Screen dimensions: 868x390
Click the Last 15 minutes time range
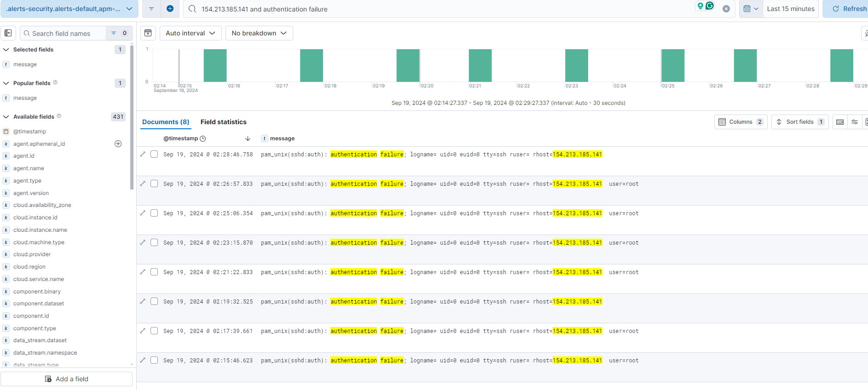[x=791, y=9]
